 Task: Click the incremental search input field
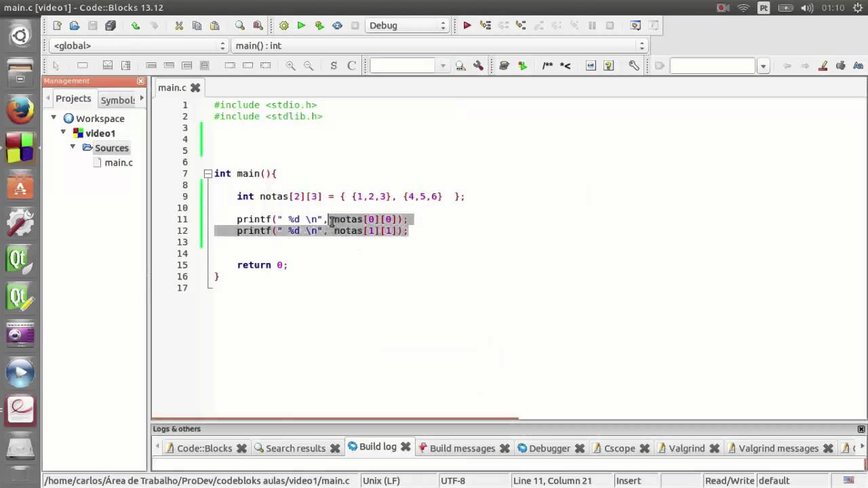(x=713, y=66)
